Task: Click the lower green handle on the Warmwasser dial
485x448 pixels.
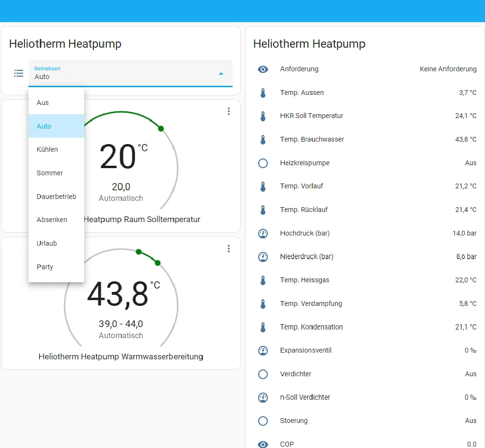Action: [x=139, y=252]
